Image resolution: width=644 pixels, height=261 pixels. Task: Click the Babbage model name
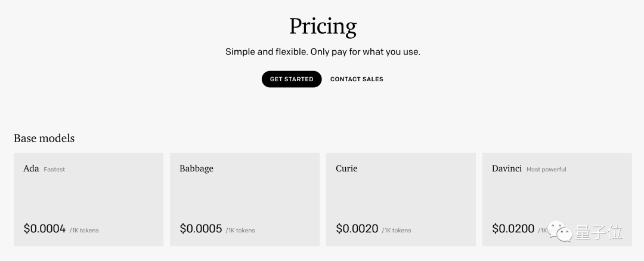[196, 169]
